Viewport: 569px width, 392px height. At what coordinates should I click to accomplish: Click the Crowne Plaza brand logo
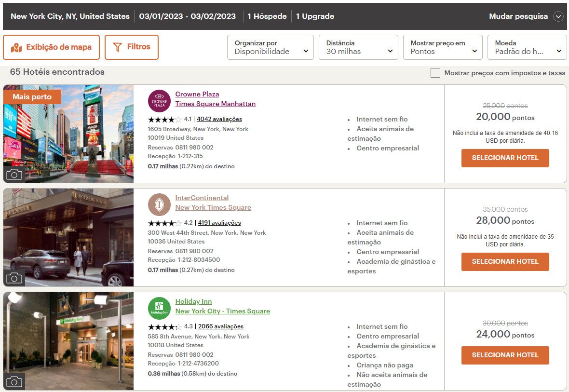click(159, 101)
